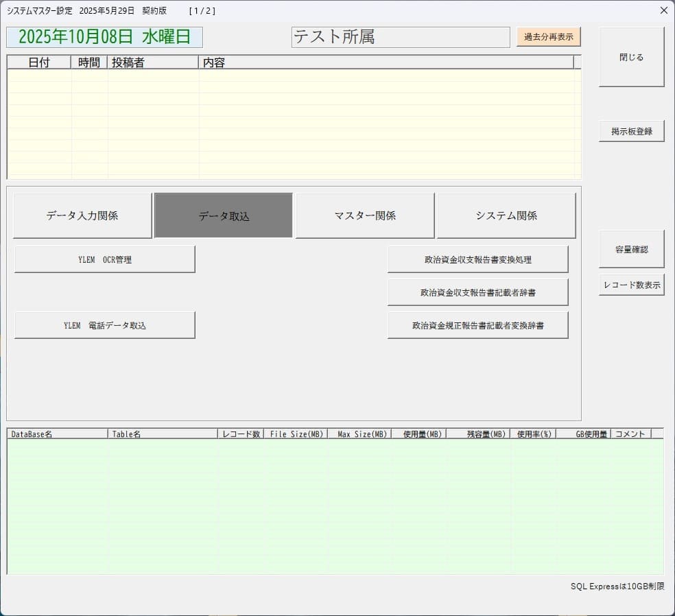Open 政治資金規正報告書記載者変換辞書
Viewport: 675px width, 616px height.
pos(477,325)
